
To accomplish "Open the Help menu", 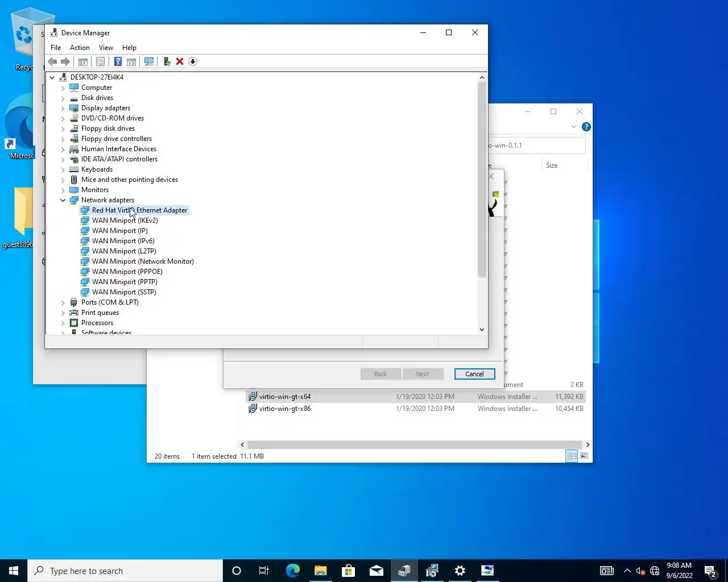I will (x=129, y=48).
